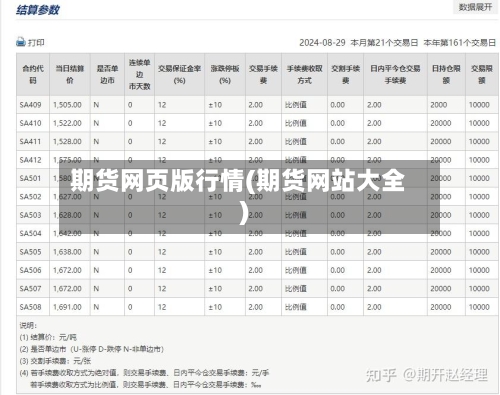Select contract code SA501
The width and height of the screenshot is (500, 395).
pos(30,178)
